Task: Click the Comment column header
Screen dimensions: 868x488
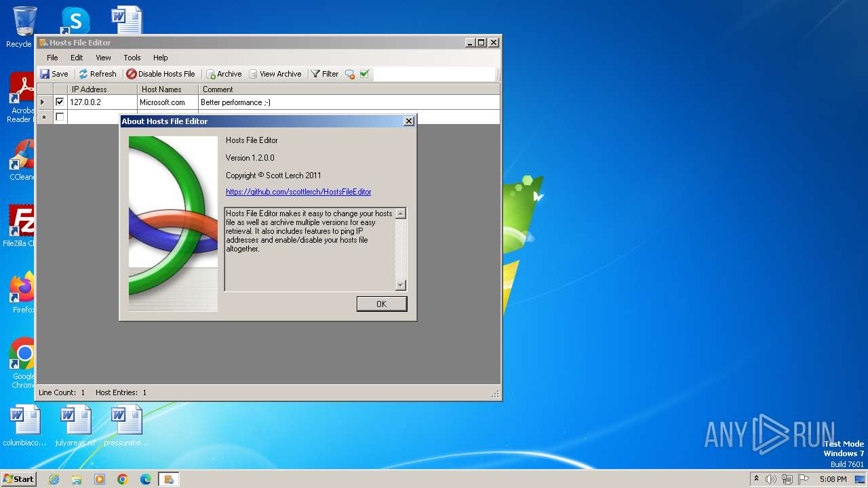Action: tap(349, 89)
